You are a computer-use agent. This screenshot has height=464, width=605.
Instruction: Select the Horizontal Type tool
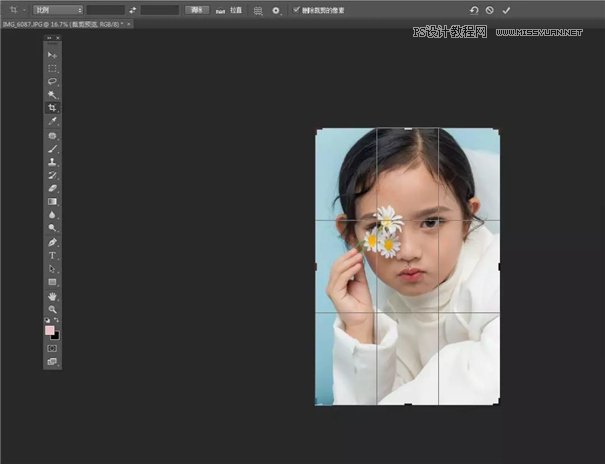pos(52,256)
